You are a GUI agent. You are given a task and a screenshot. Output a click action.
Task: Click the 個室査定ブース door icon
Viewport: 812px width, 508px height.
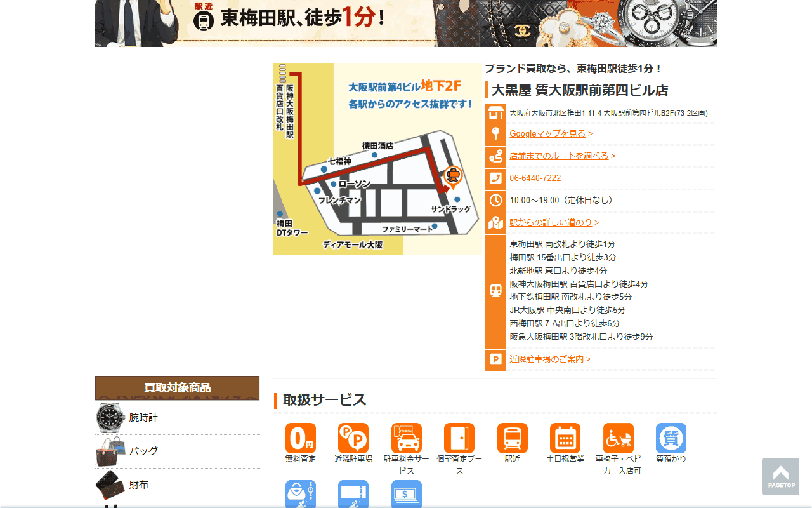click(x=459, y=438)
